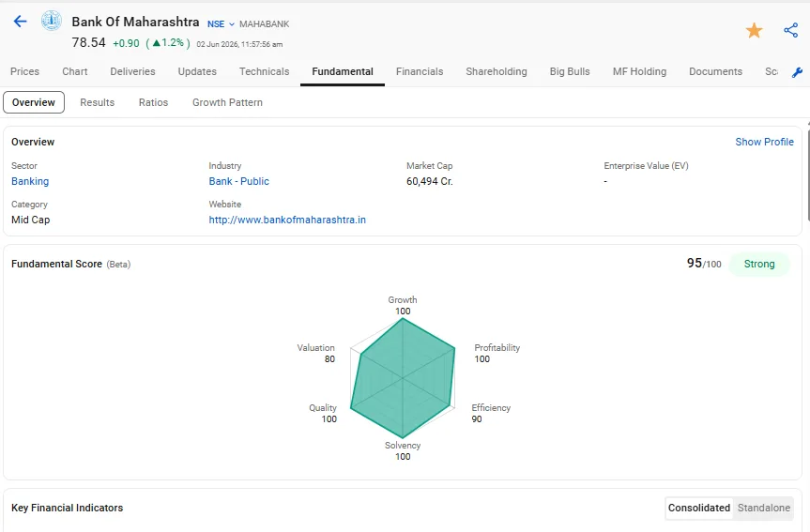Click the Show Profile link
The image size is (810, 532).
764,142
